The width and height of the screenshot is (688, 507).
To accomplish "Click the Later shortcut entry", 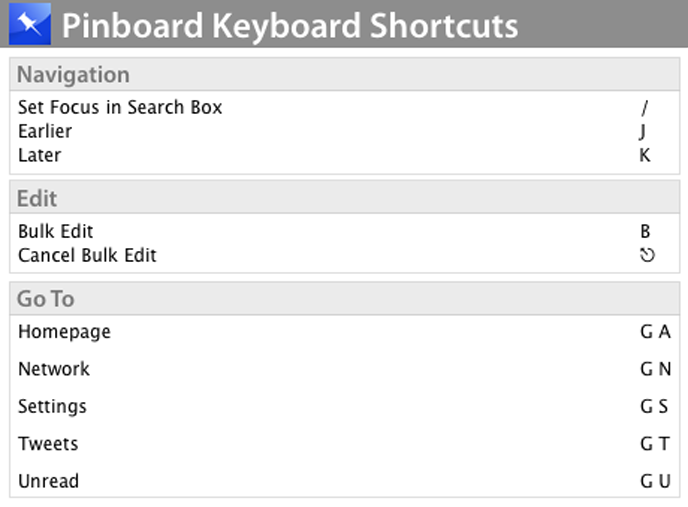I will tap(39, 155).
